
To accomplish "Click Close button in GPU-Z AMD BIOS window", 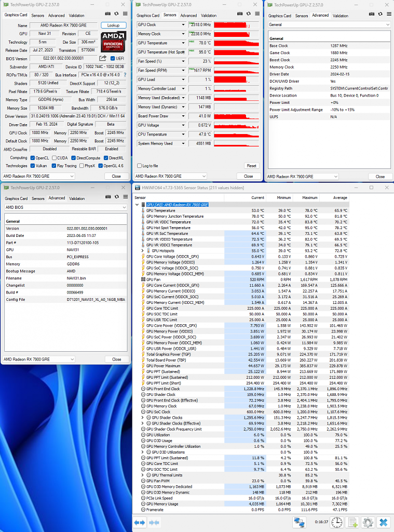I will click(x=117, y=359).
